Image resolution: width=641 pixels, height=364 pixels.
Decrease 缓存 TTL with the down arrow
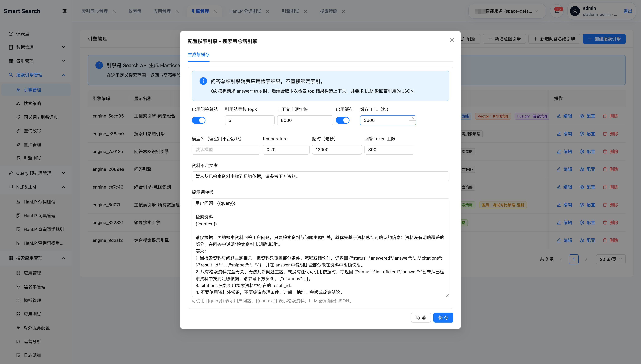pos(412,122)
